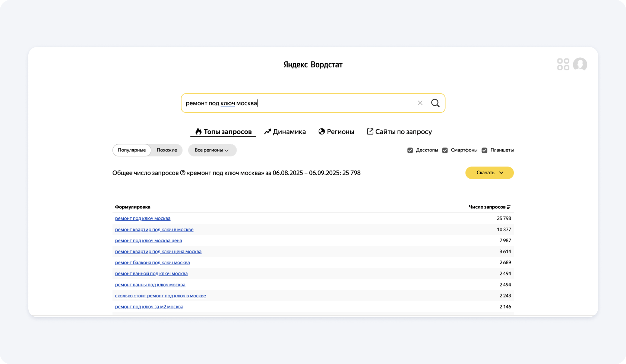The image size is (626, 364).
Task: Switch to the Динамика tab
Action: [x=285, y=132]
